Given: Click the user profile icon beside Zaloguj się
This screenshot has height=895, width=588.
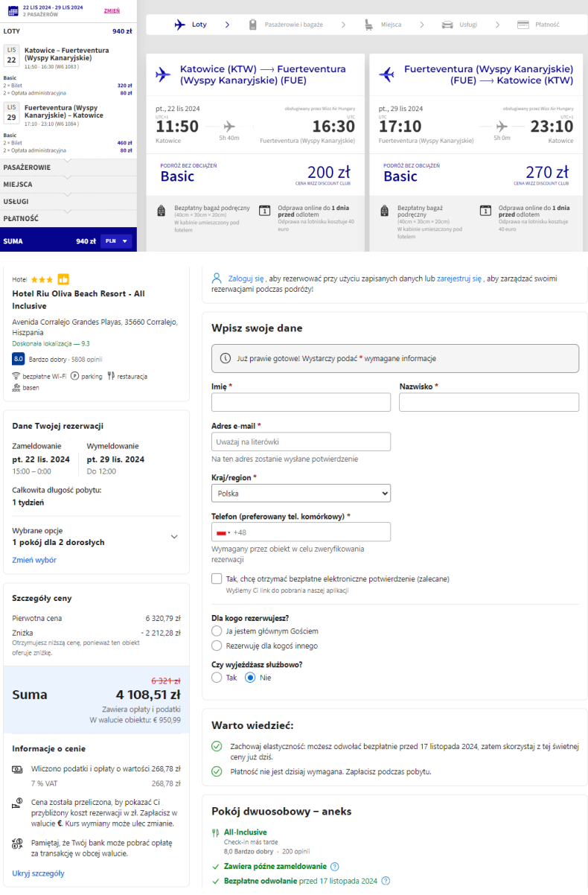Looking at the screenshot, I should [x=217, y=278].
